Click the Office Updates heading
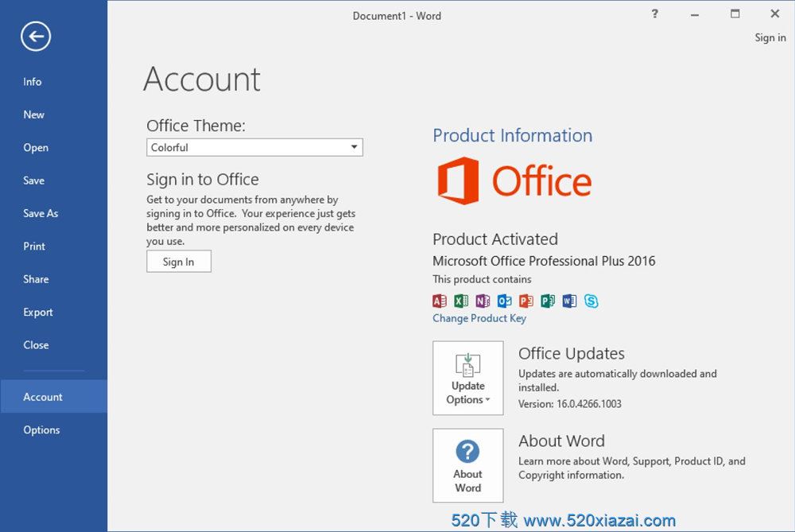 pos(572,354)
